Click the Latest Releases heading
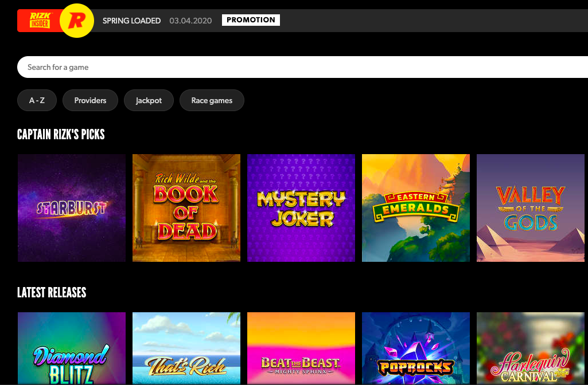588x385 pixels. 52,293
